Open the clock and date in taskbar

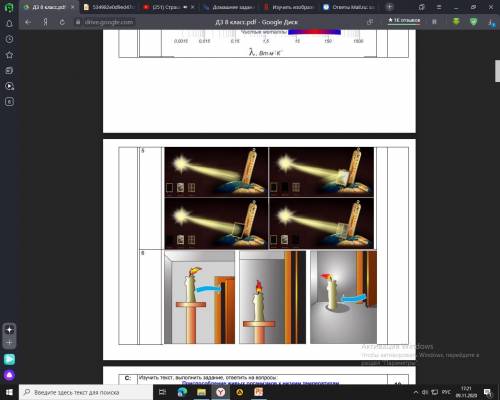[x=466, y=392]
